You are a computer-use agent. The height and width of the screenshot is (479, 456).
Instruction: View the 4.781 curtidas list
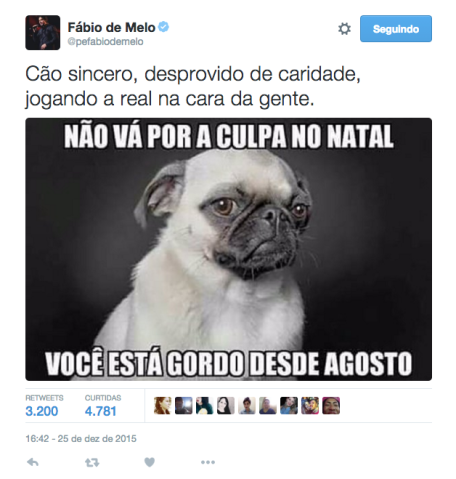click(103, 406)
